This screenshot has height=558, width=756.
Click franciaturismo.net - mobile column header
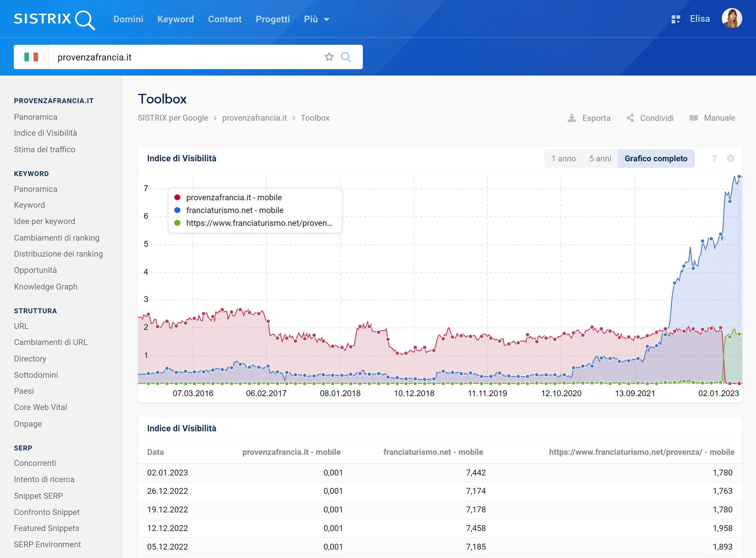pyautogui.click(x=433, y=452)
